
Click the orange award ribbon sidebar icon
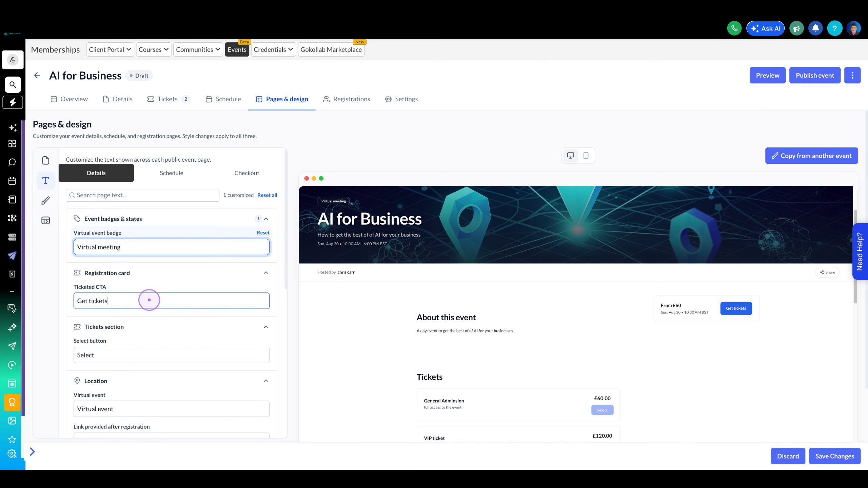coord(12,402)
